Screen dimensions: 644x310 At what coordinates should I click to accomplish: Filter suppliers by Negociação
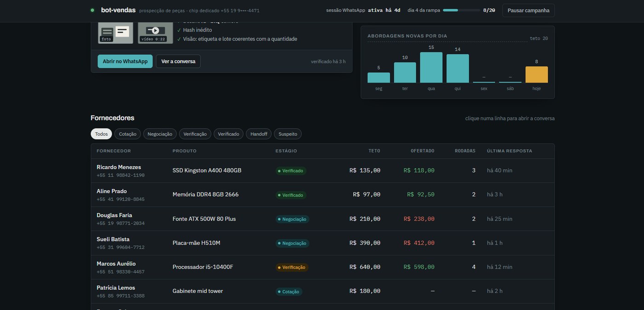click(160, 134)
